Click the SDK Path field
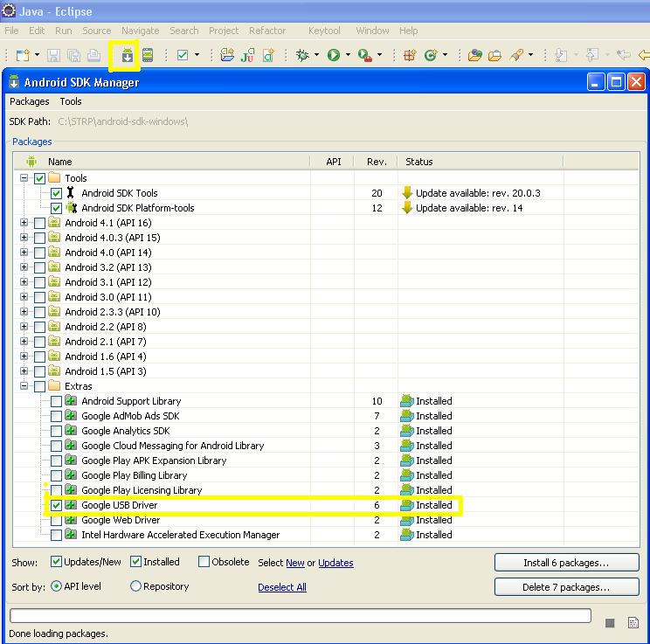The width and height of the screenshot is (650, 644). [122, 121]
